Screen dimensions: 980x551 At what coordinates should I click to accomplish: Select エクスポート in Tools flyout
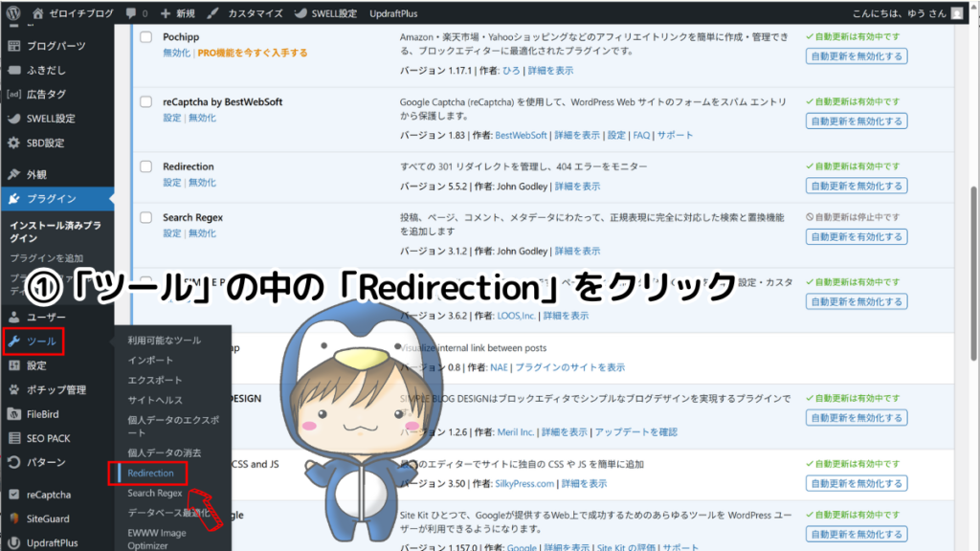point(154,381)
